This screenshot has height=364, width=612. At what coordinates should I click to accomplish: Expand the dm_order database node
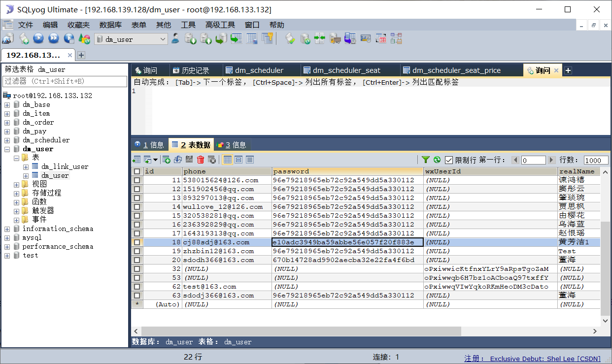(7, 123)
